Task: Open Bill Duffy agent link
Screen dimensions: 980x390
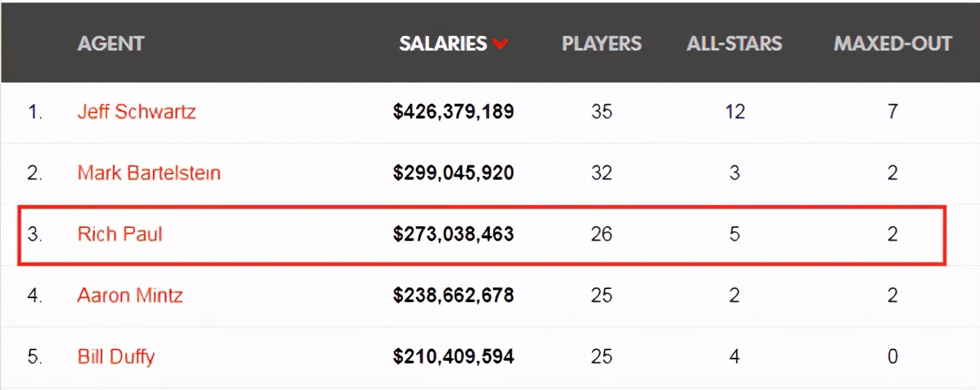Action: 116,356
